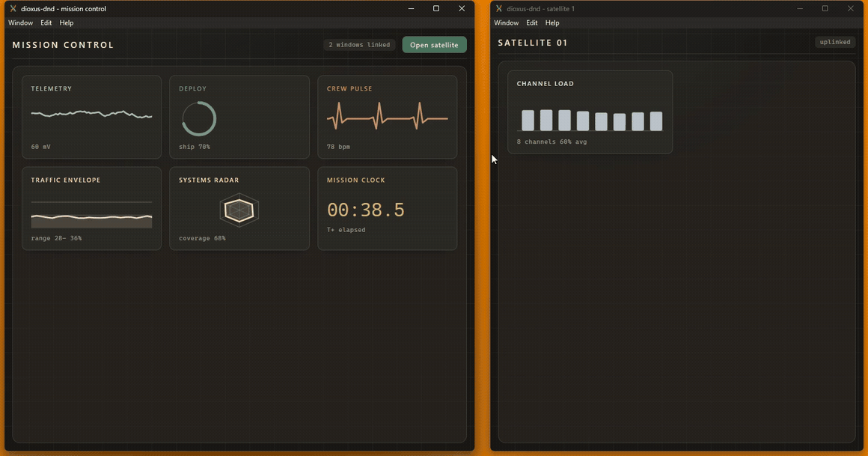
Task: Click the '8 channels 60% avg' label
Action: pyautogui.click(x=552, y=142)
